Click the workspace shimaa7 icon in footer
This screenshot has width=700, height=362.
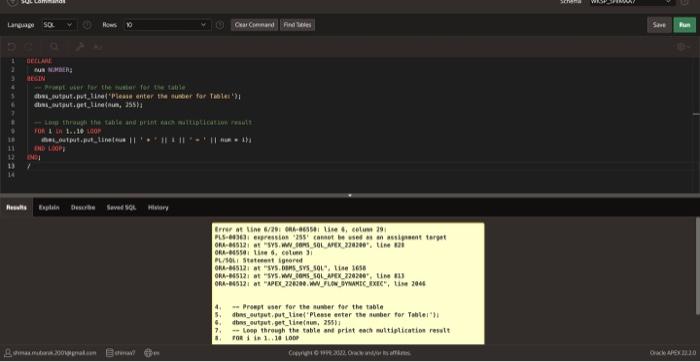(109, 353)
